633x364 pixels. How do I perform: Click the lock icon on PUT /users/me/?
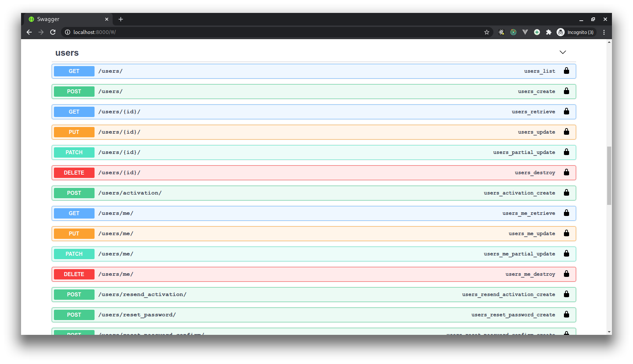[x=566, y=233]
